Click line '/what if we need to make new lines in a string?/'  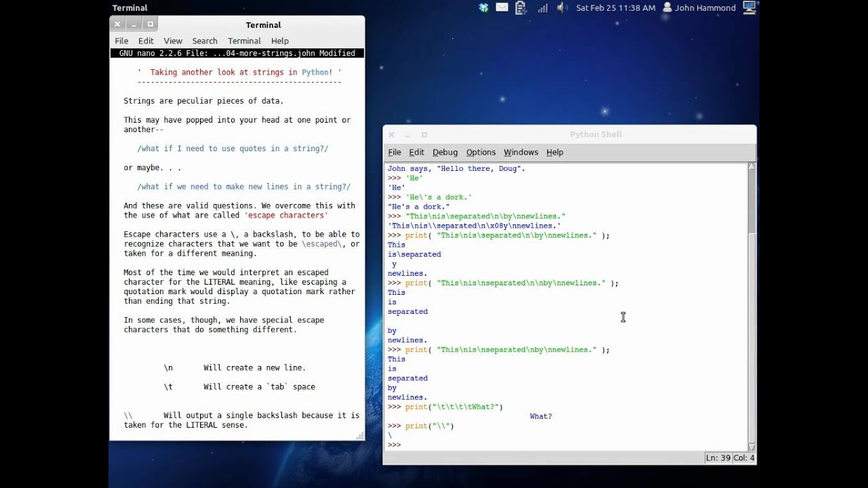coord(243,186)
